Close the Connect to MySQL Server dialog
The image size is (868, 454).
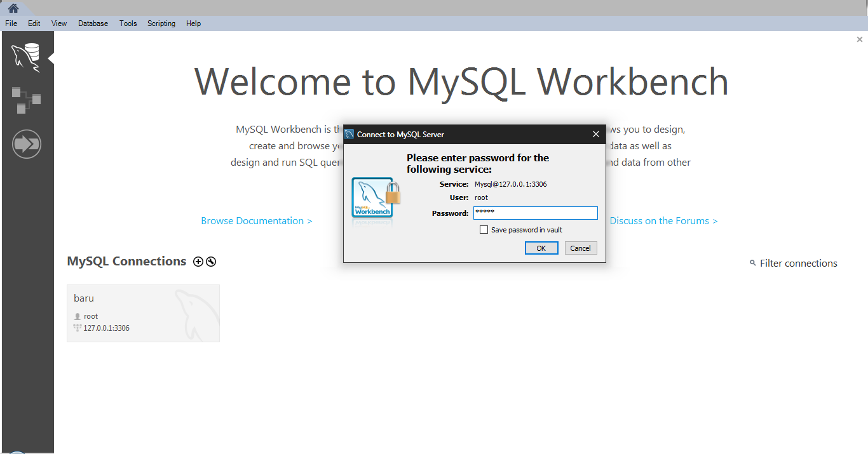point(596,134)
